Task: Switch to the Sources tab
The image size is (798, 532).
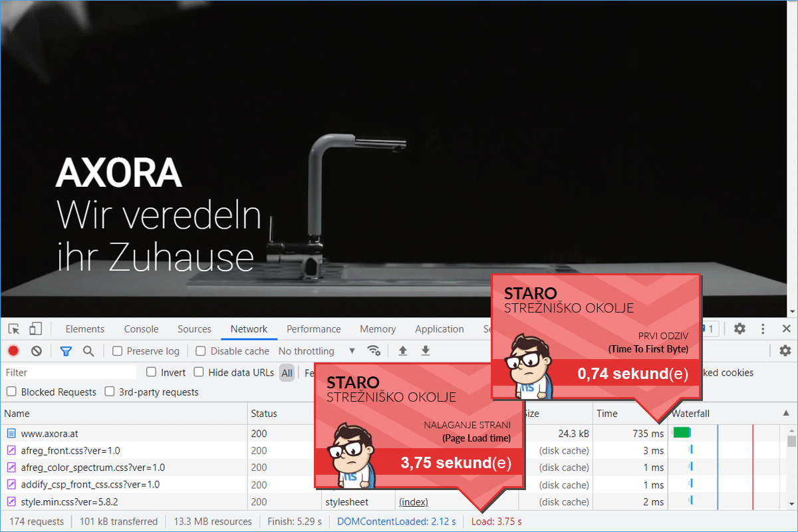Action: click(194, 329)
